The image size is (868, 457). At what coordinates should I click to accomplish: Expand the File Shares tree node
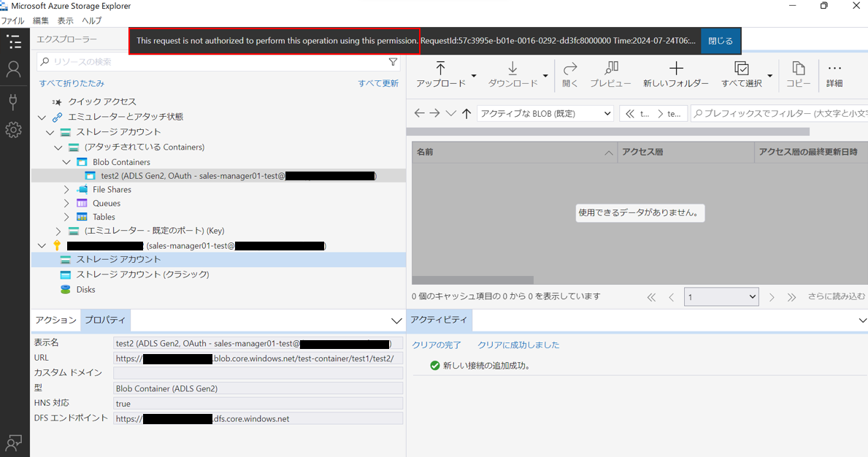[x=66, y=190]
